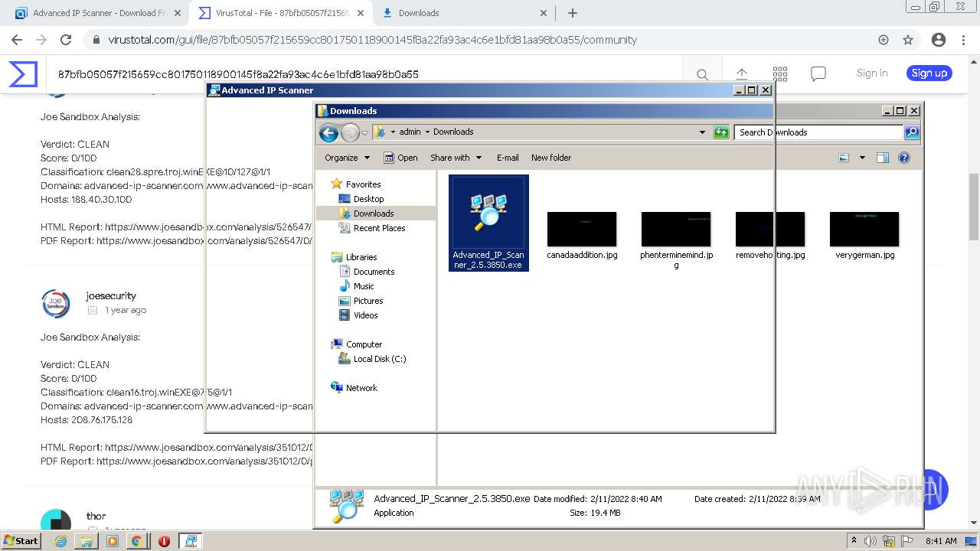The width and height of the screenshot is (980, 551).
Task: Open more view options dropdown arrow
Action: [x=862, y=158]
